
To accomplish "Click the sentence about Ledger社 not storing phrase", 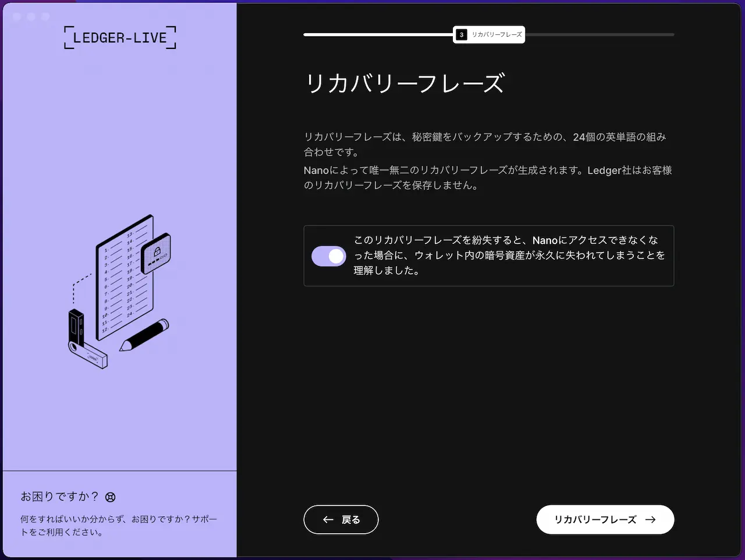I will [x=488, y=178].
